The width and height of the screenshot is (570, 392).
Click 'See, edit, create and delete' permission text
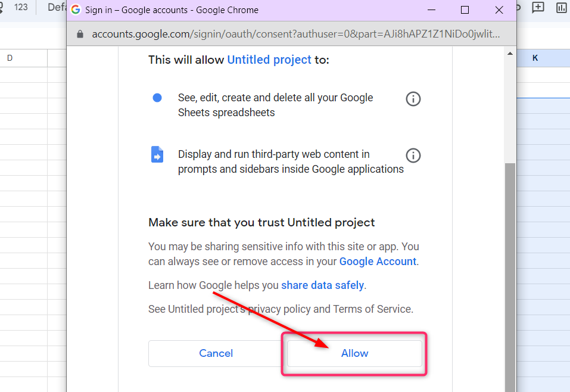click(275, 105)
